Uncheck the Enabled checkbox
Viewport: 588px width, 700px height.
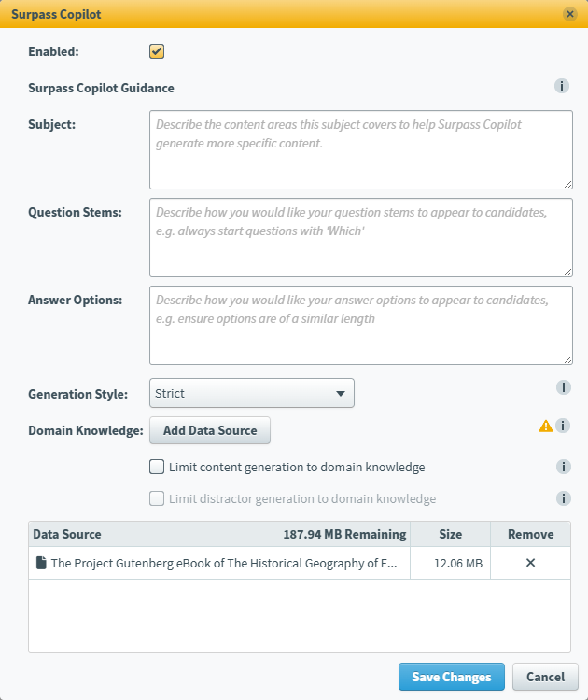pyautogui.click(x=157, y=51)
